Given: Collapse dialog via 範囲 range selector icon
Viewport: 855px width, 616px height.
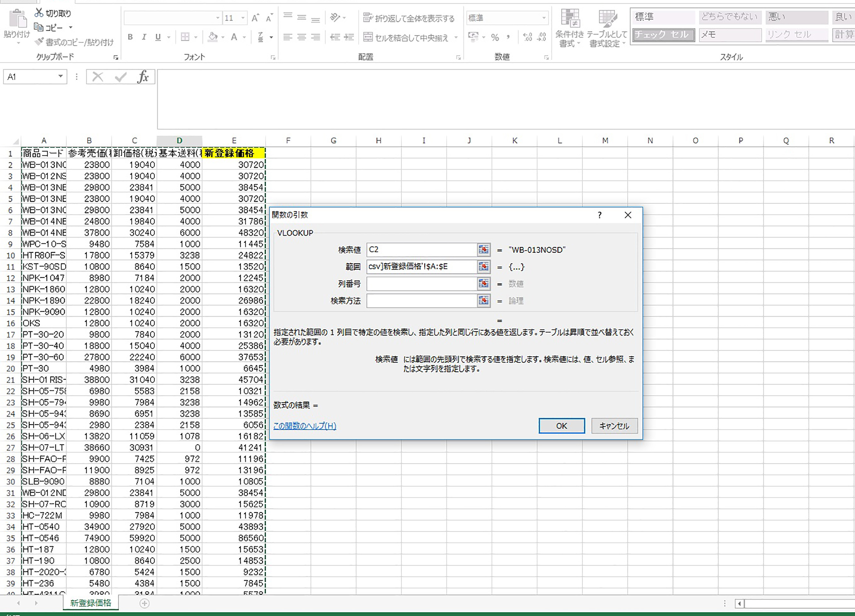Looking at the screenshot, I should pos(483,267).
